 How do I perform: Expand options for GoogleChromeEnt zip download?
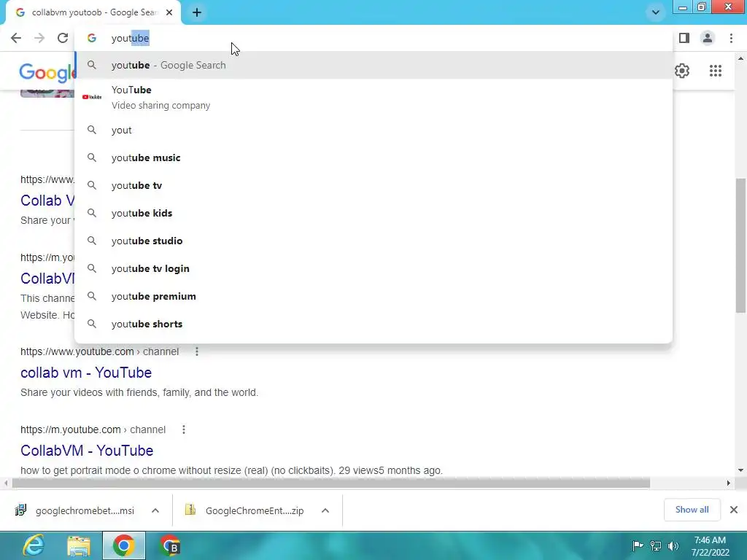click(x=325, y=510)
